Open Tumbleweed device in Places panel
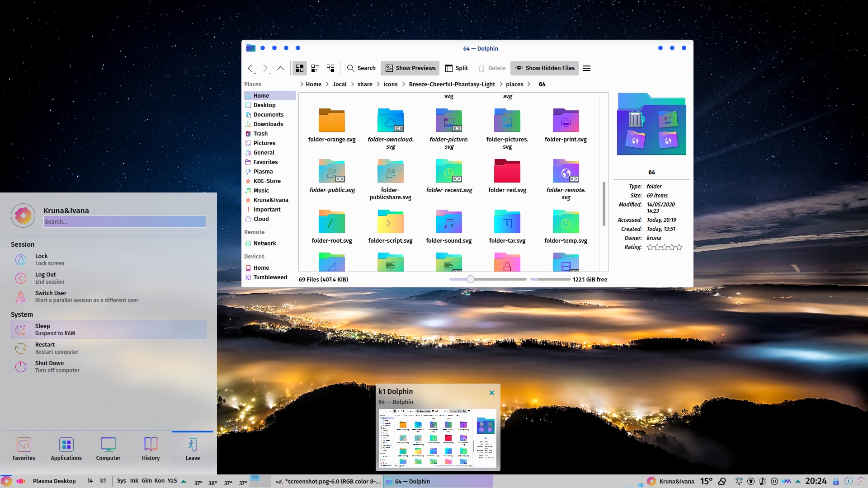868x488 pixels. tap(269, 277)
